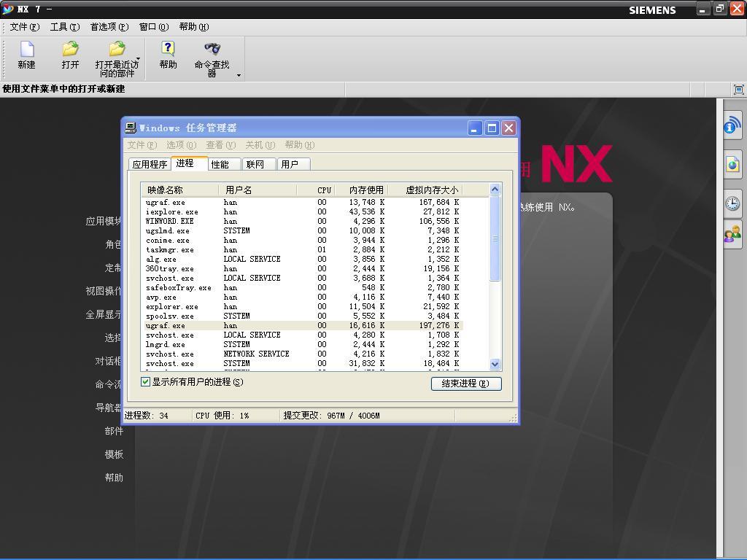Open Command Finder (命令查找器) binoculars icon

pyautogui.click(x=212, y=49)
